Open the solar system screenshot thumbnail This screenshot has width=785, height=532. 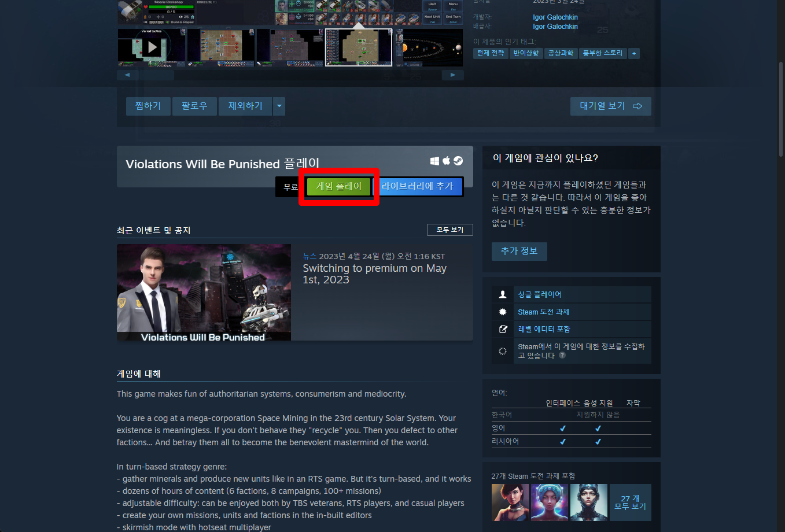429,47
